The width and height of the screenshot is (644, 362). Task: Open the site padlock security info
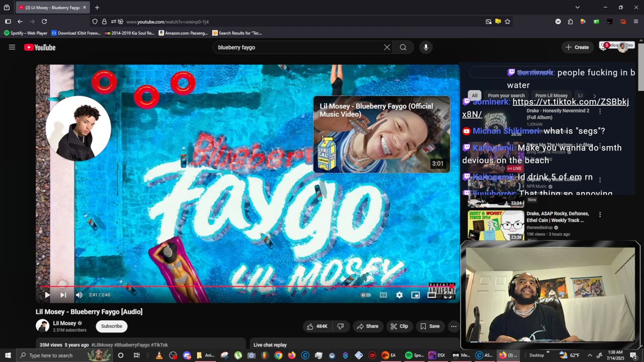pos(104,22)
